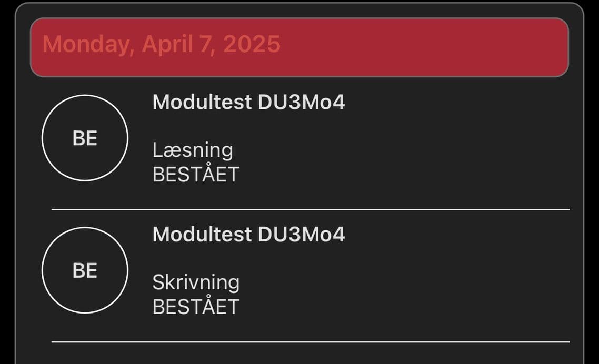599x364 pixels.
Task: Click the BE badge beside Skrivning
Action: 85,270
